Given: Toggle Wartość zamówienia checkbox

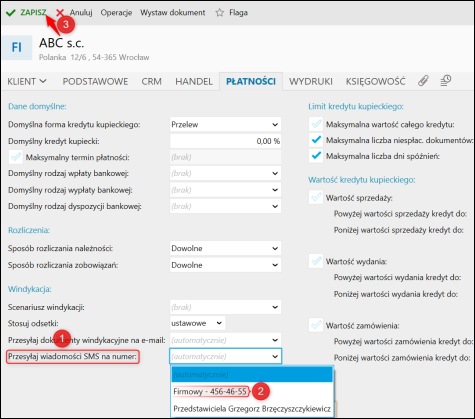Looking at the screenshot, I should point(316,325).
